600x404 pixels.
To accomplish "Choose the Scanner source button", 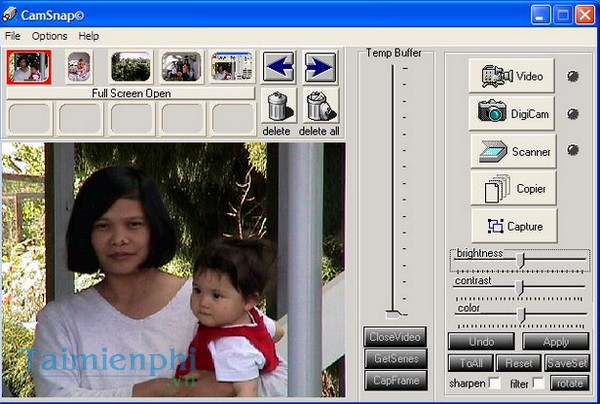I will tap(513, 151).
